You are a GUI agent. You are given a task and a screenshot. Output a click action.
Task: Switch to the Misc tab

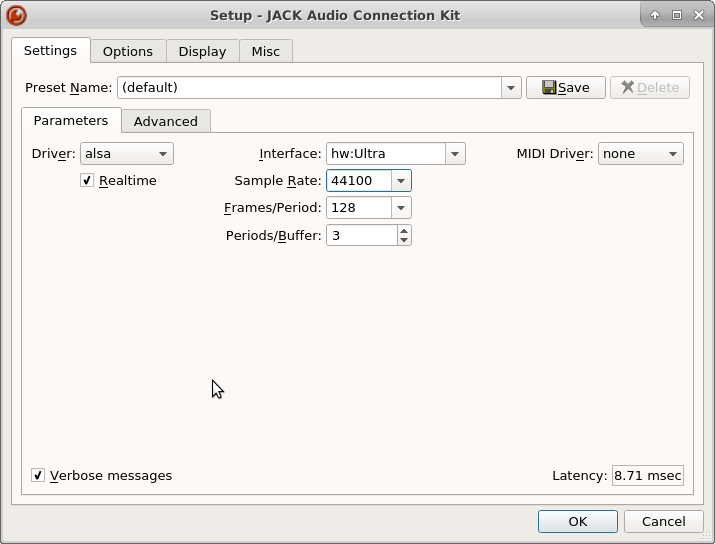pyautogui.click(x=266, y=52)
